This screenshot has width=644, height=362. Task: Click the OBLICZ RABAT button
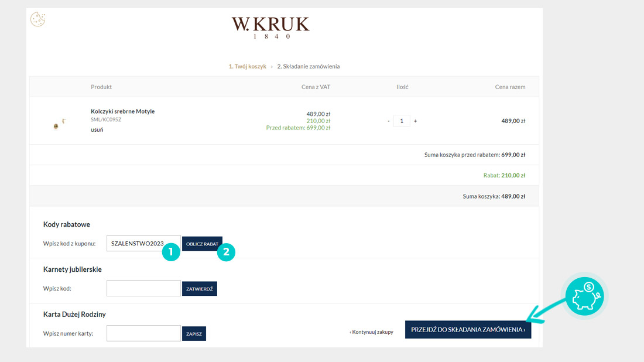click(x=202, y=244)
